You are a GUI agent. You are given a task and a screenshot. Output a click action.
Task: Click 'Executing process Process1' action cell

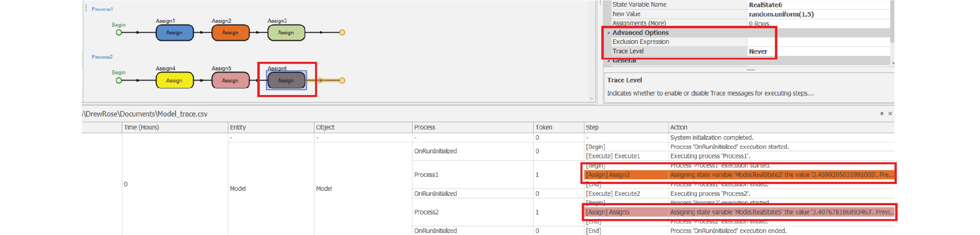coord(781,156)
